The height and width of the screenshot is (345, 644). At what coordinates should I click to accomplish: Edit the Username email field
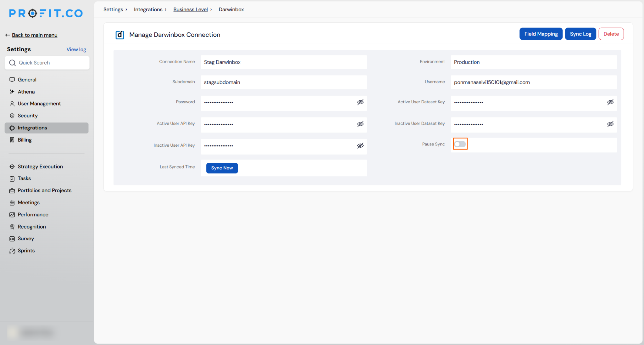tap(534, 82)
